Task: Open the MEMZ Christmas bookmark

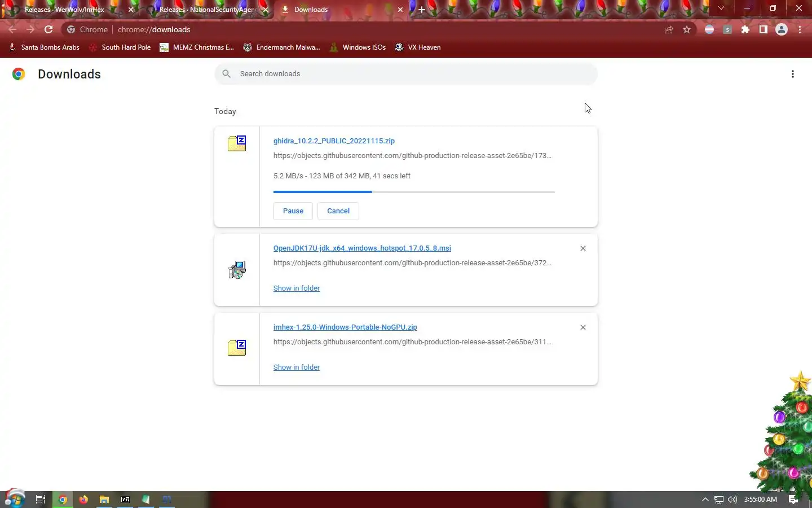Action: [x=197, y=47]
